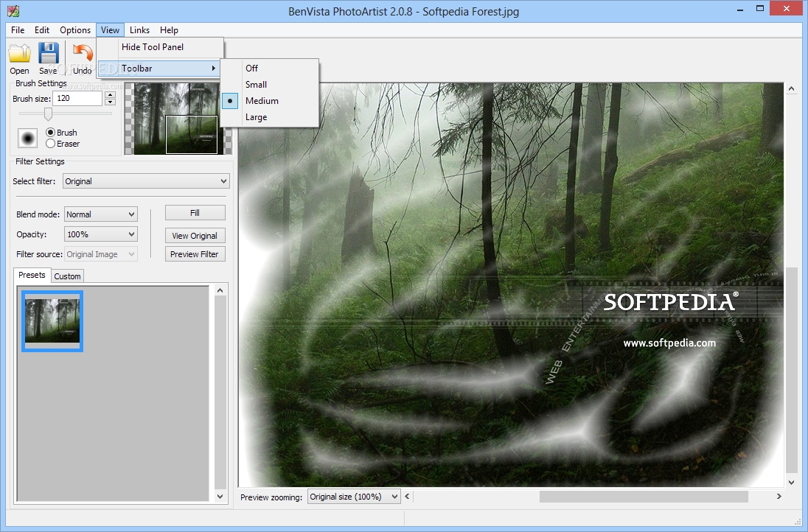The height and width of the screenshot is (532, 808).
Task: Click the brush size slider handle
Action: click(x=48, y=113)
